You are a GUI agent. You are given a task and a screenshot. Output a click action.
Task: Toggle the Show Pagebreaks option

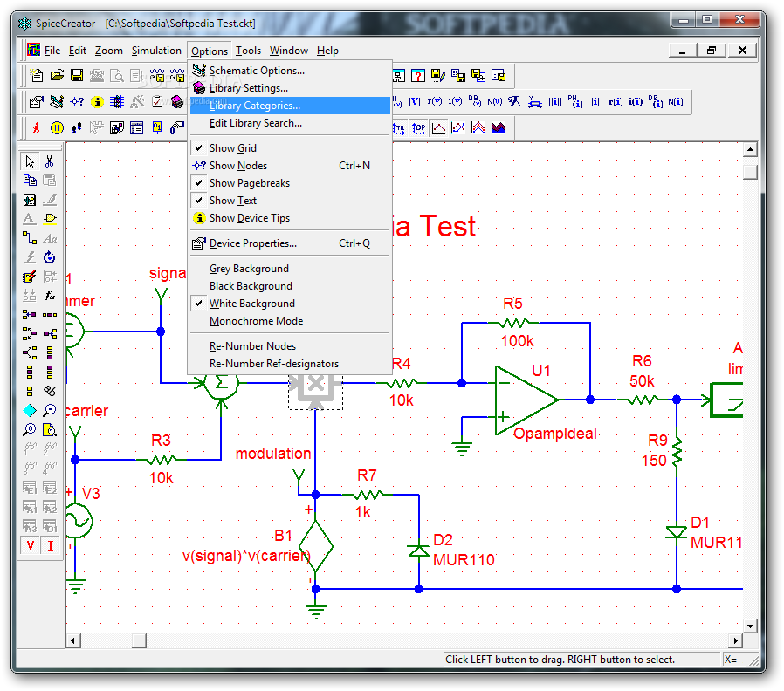290,183
